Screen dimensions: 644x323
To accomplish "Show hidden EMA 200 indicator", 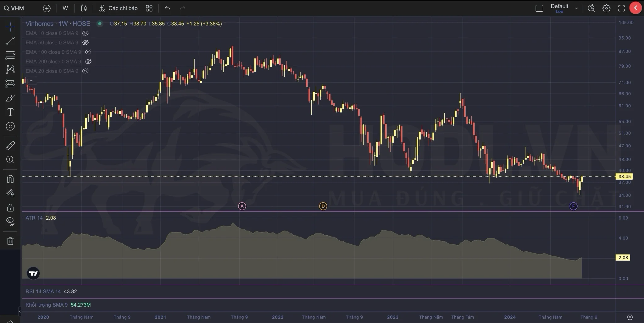I will tap(88, 61).
